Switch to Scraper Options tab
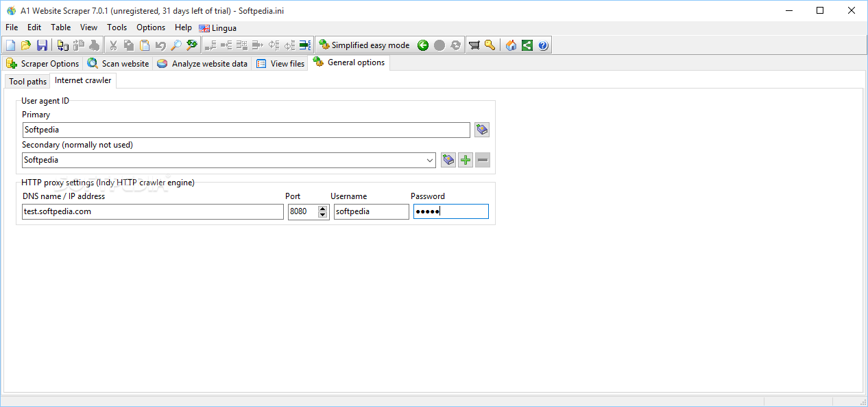 (x=43, y=63)
